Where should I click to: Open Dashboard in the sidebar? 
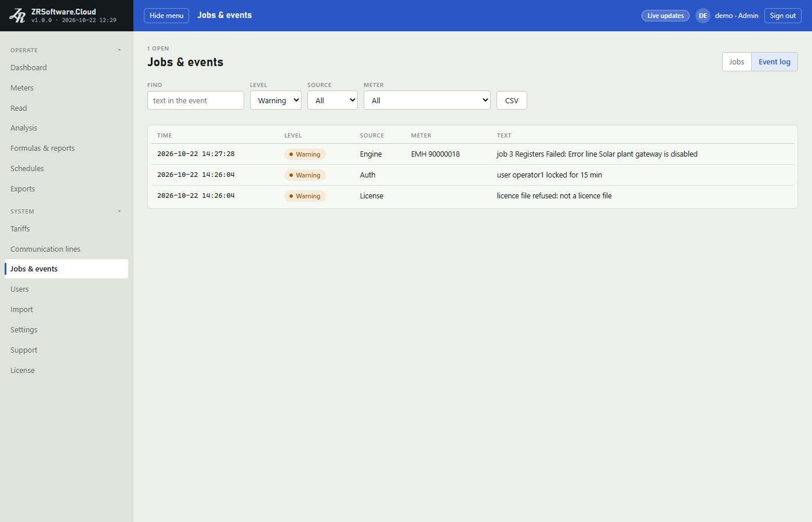point(66,68)
